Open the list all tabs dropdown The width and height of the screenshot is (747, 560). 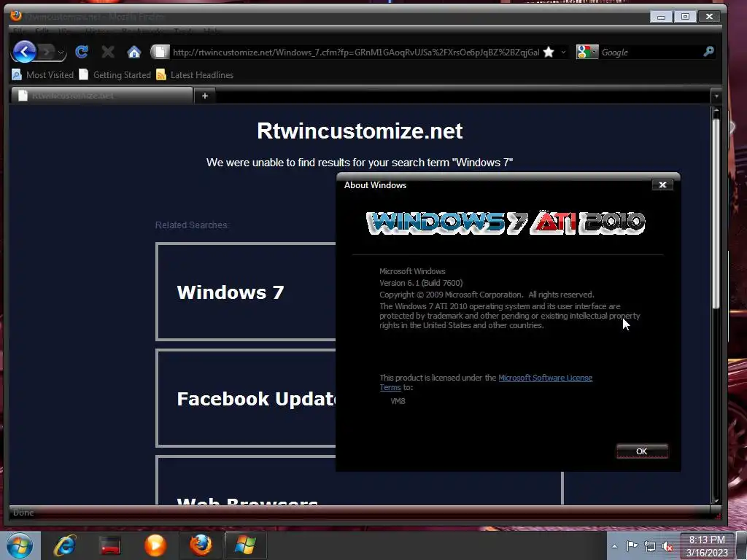click(716, 96)
